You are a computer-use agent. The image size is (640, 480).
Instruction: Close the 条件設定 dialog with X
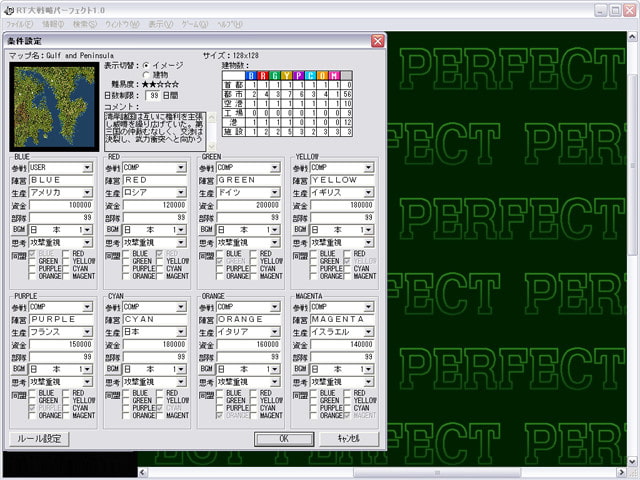point(377,41)
